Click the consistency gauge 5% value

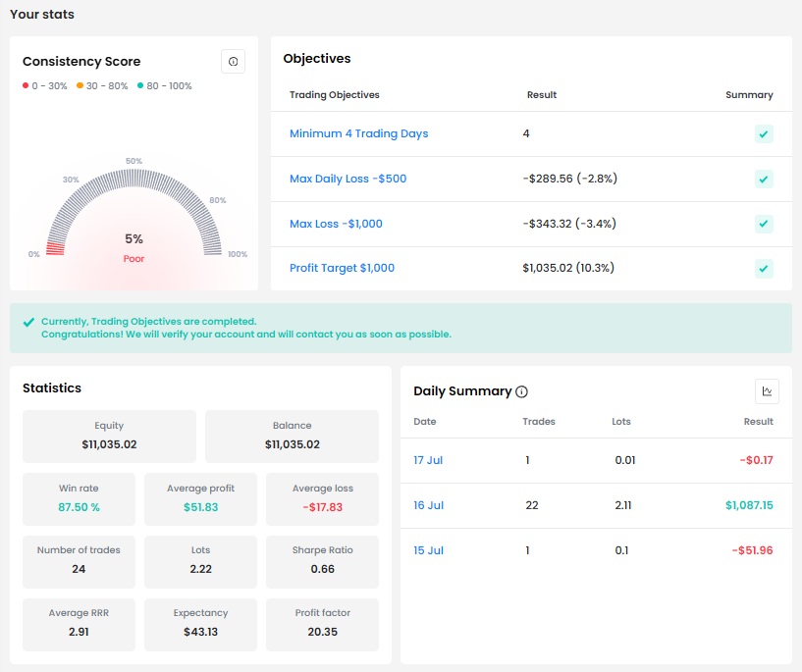point(134,238)
